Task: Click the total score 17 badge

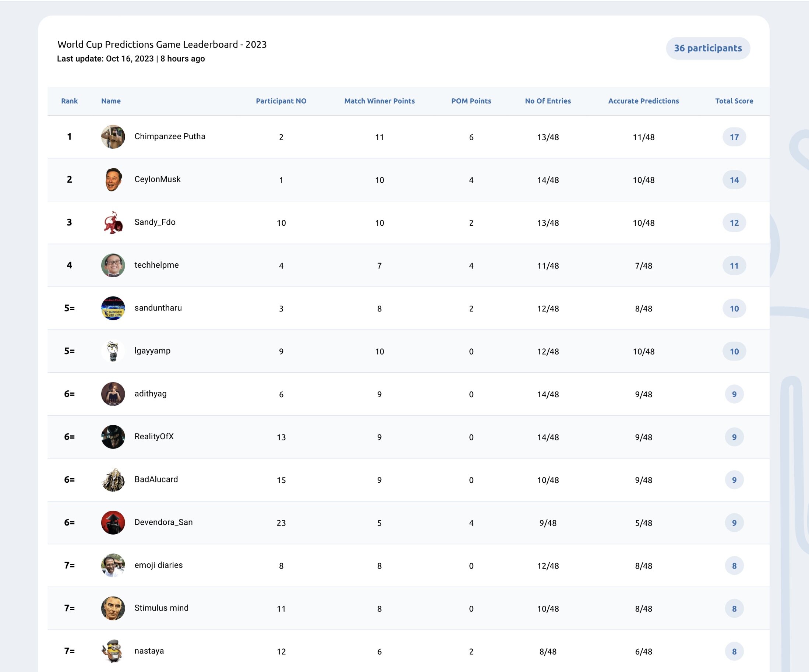Action: pyautogui.click(x=734, y=137)
